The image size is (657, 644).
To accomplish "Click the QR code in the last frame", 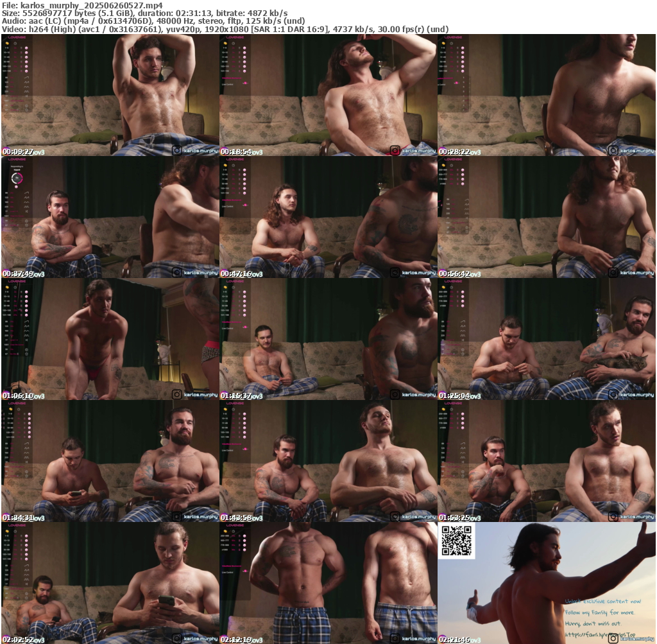I will tap(457, 541).
